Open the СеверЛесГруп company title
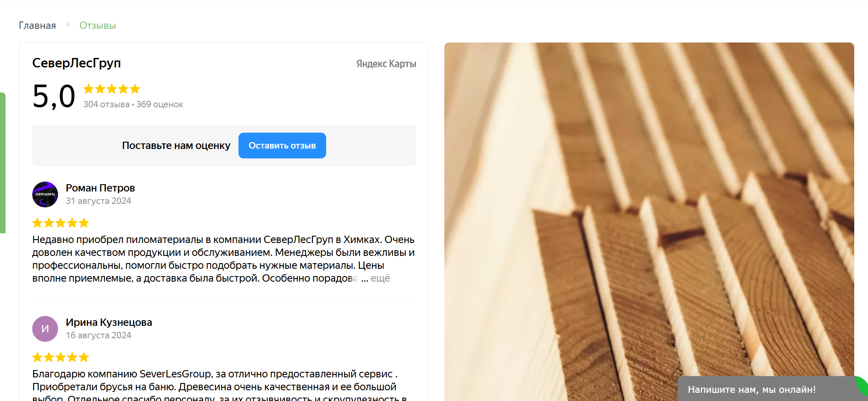The image size is (868, 401). tap(76, 63)
